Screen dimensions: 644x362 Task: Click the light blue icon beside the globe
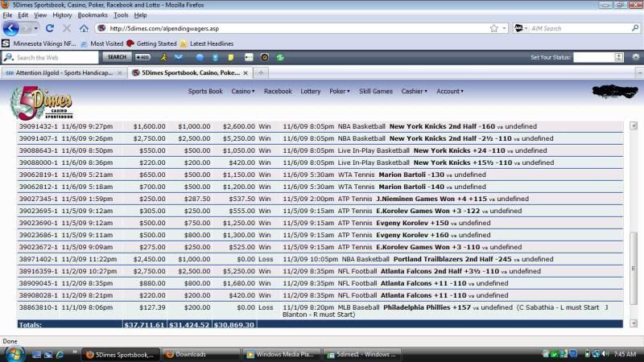point(215,57)
